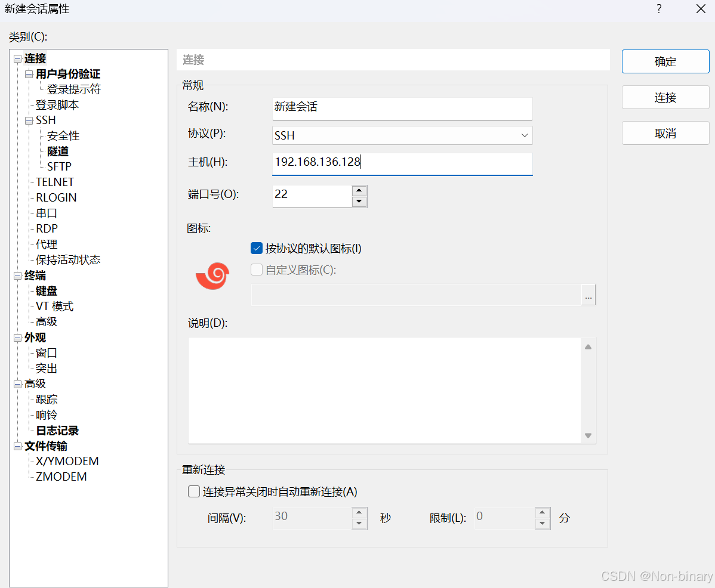The width and height of the screenshot is (715, 588).
Task: Select RDP in category tree
Action: pos(47,228)
